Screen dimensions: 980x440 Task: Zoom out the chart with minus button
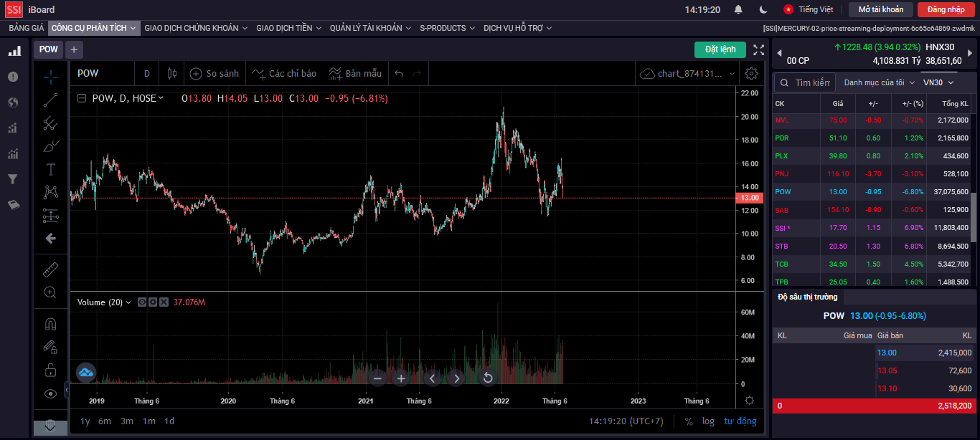[x=378, y=378]
